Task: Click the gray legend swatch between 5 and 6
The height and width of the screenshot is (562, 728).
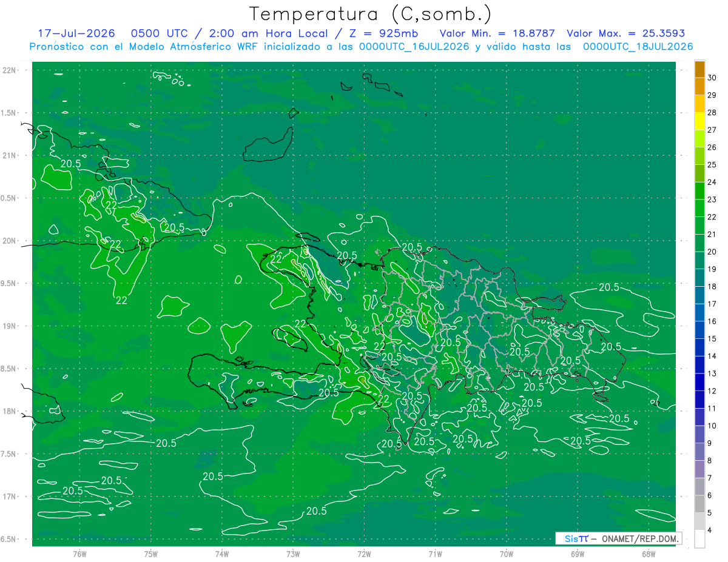Action: click(699, 504)
